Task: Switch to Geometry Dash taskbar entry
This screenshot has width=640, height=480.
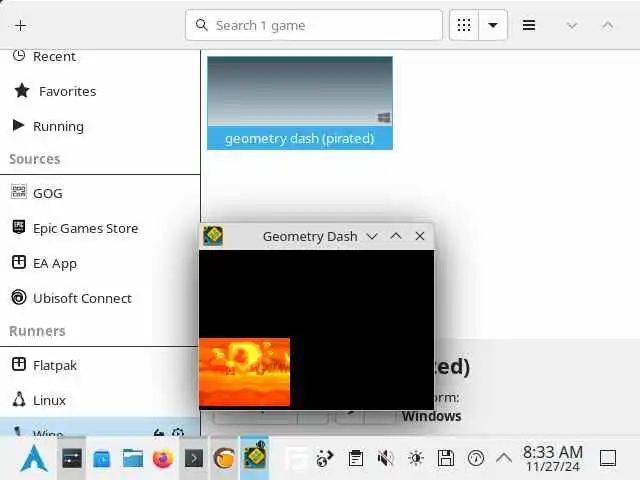Action: [x=254, y=456]
